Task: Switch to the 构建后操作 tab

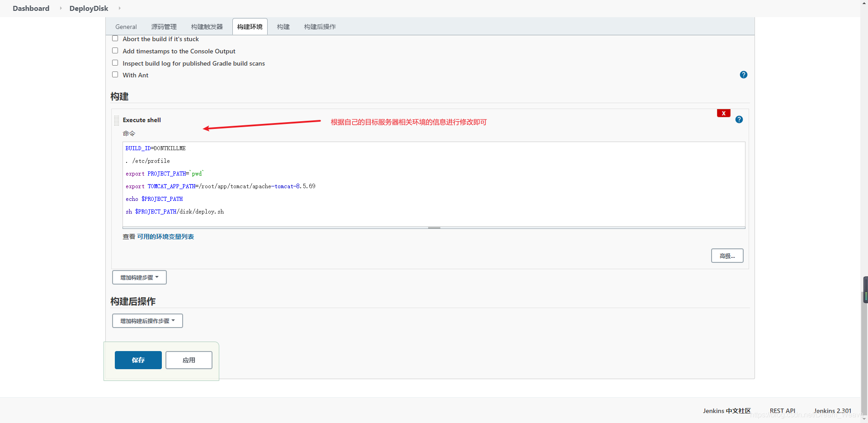Action: 320,27
